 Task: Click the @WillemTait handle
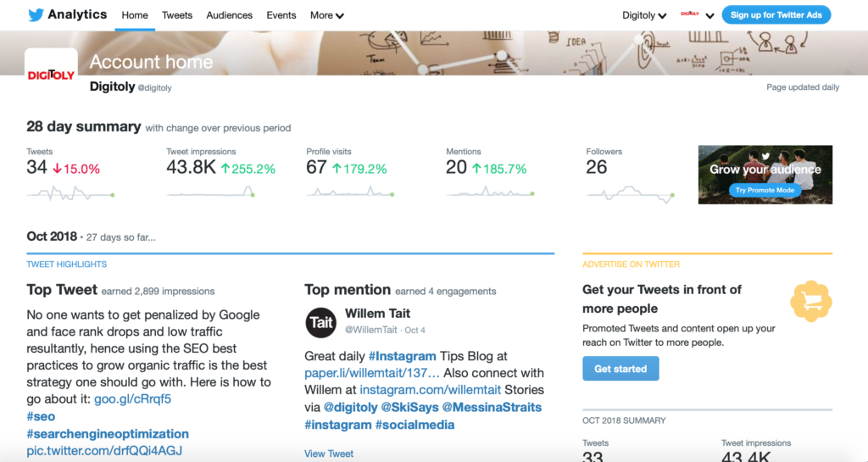(371, 330)
